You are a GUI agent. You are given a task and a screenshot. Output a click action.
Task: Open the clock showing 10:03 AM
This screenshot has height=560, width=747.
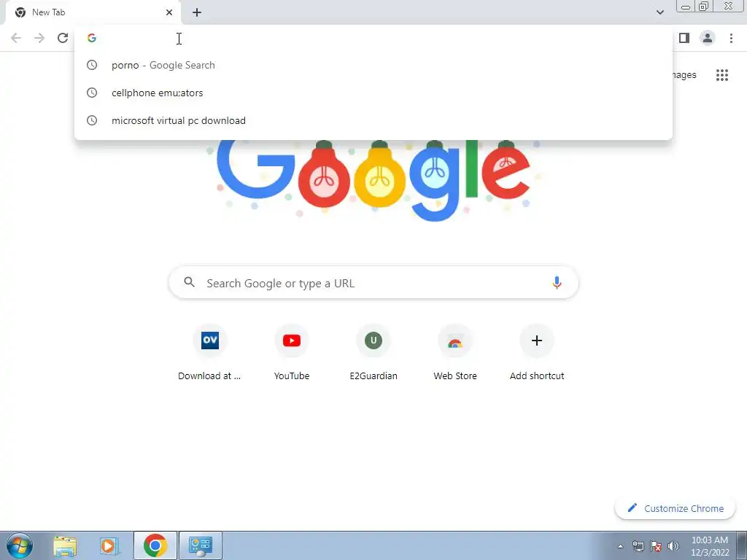[710, 546]
